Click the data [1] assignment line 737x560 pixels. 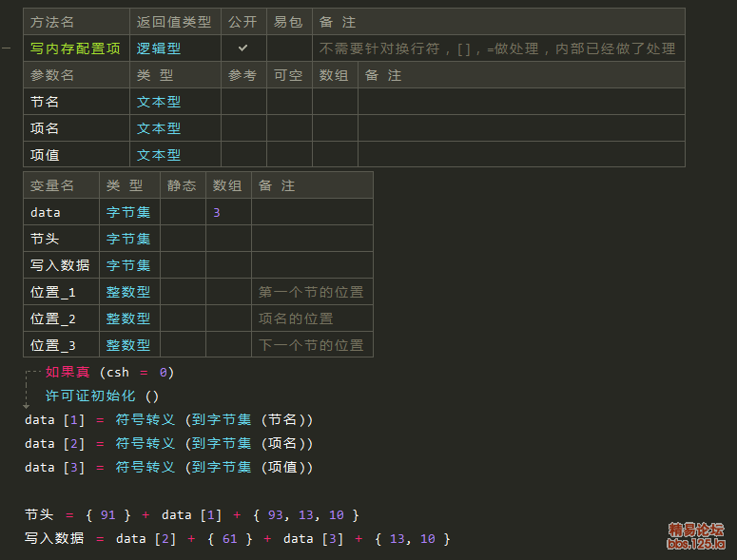coord(168,419)
